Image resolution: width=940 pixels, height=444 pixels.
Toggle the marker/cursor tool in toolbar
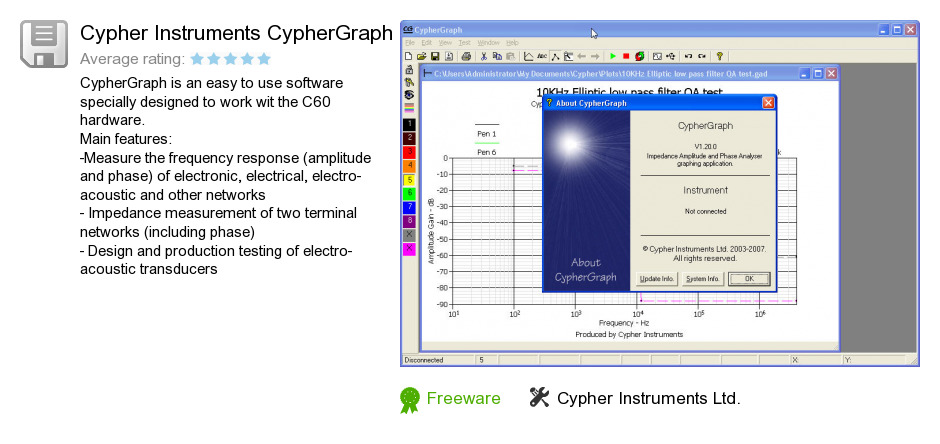point(556,56)
